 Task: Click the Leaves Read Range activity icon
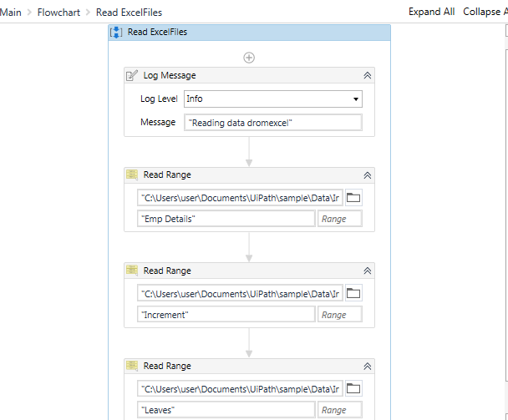tap(132, 366)
